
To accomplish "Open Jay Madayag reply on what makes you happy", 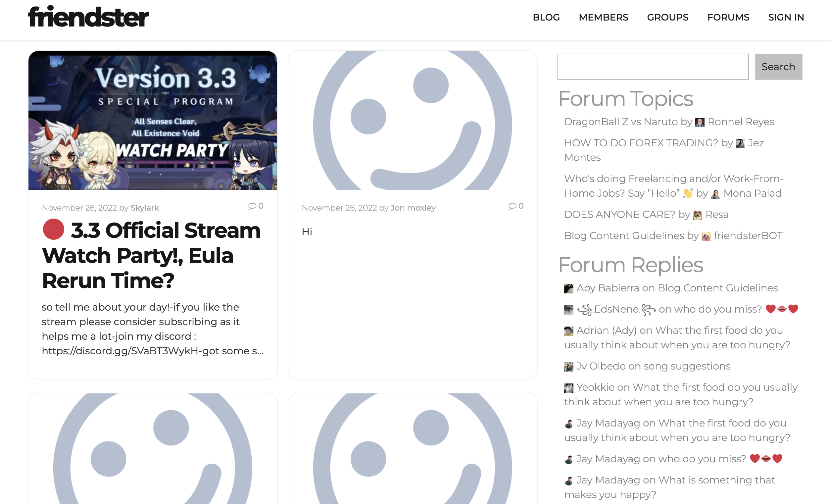I will point(670,487).
